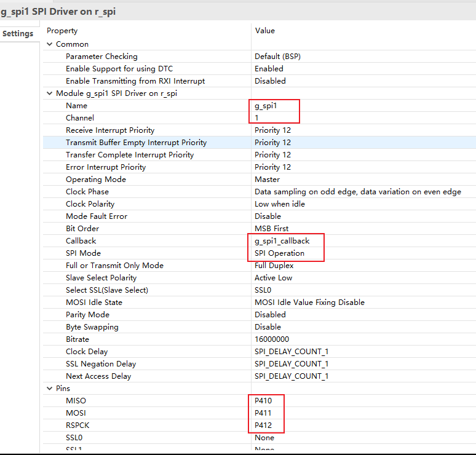The height and width of the screenshot is (455, 476).
Task: Open Receive Interrupt Priority 12 value
Action: (x=272, y=130)
